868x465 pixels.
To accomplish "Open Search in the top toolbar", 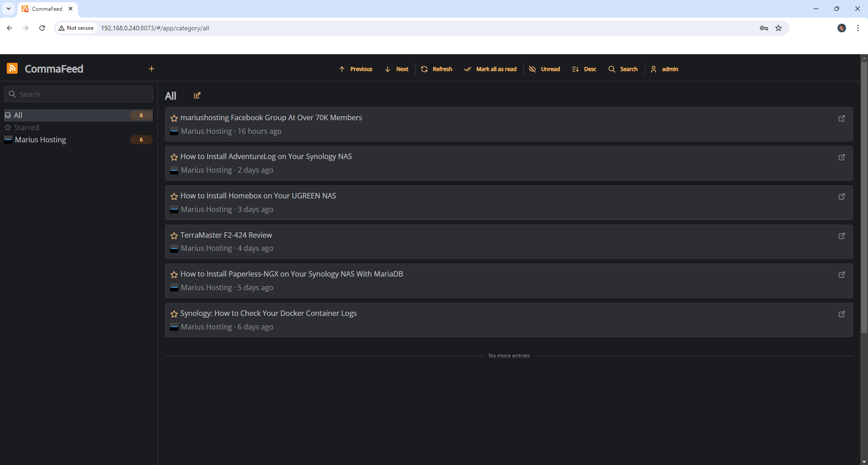I will 623,69.
